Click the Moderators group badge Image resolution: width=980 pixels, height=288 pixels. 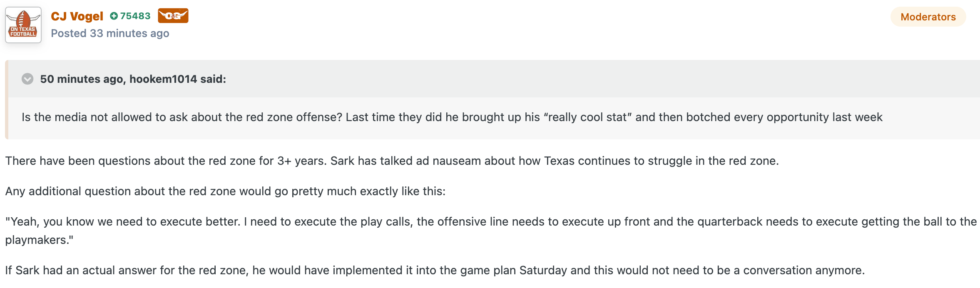(928, 17)
